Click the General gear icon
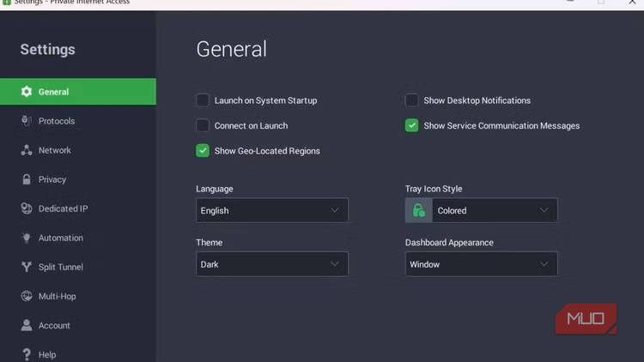 pyautogui.click(x=27, y=91)
